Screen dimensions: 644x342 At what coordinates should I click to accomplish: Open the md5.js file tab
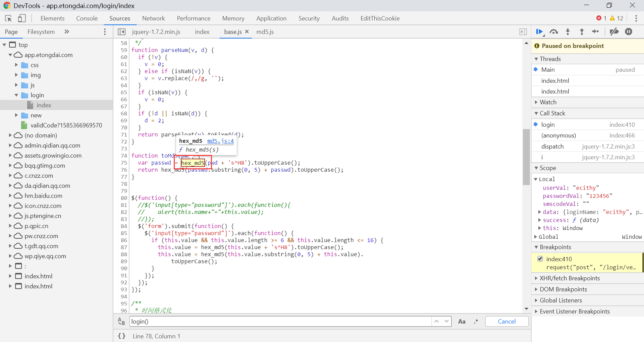(x=265, y=32)
